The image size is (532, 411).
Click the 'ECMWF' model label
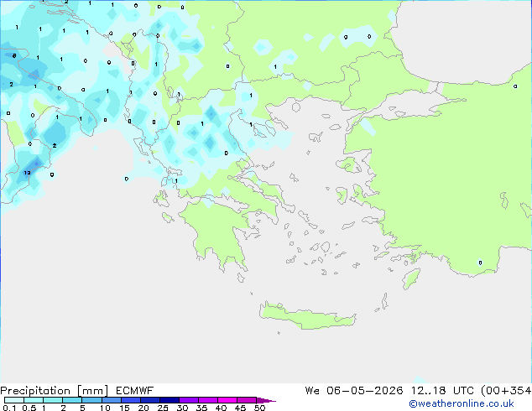pyautogui.click(x=135, y=391)
